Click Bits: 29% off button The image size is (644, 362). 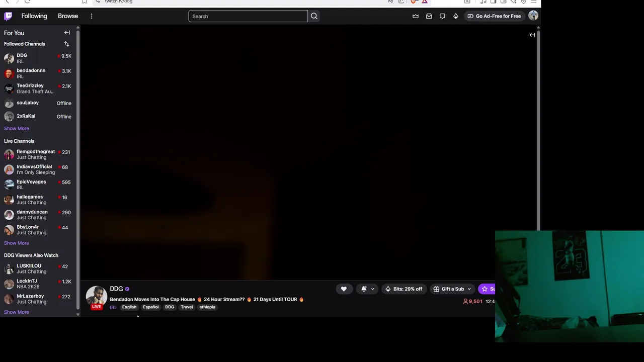(404, 289)
